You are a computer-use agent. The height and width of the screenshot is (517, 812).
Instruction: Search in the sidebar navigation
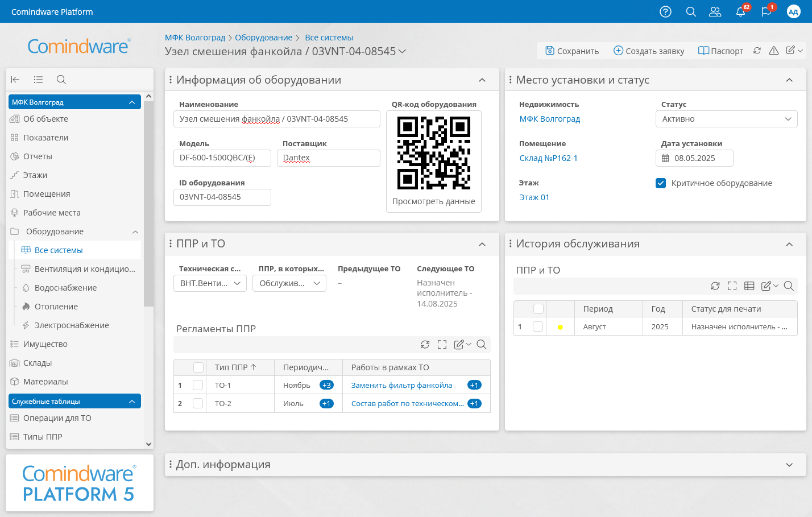point(61,80)
